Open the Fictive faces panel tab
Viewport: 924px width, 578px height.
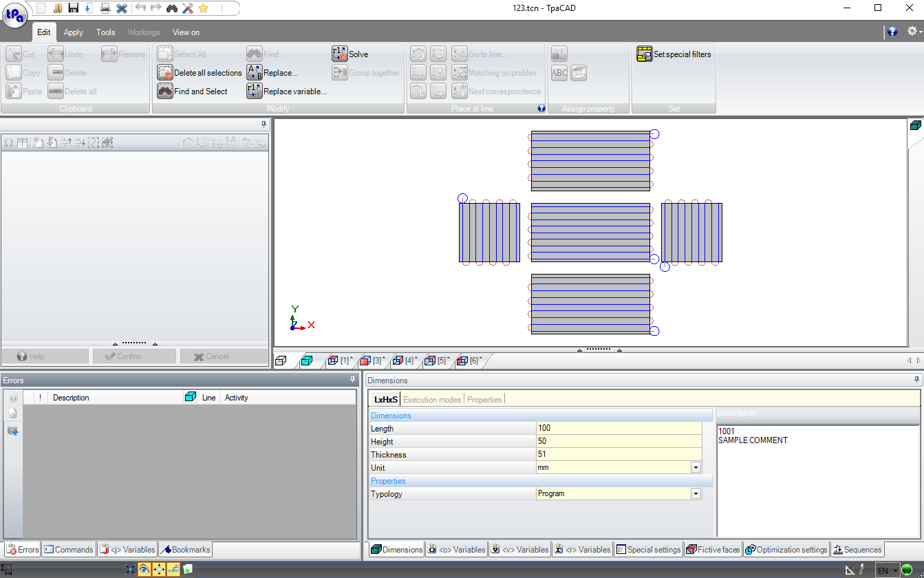713,549
